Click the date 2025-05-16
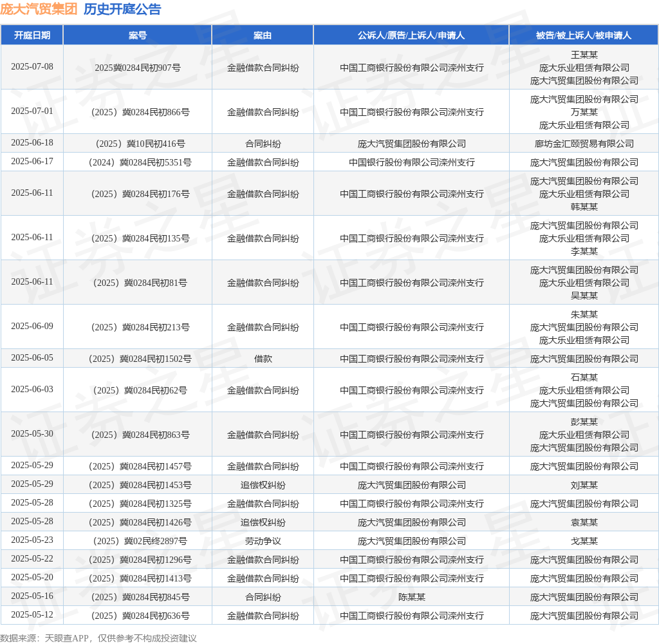The height and width of the screenshot is (644, 659). 32,596
